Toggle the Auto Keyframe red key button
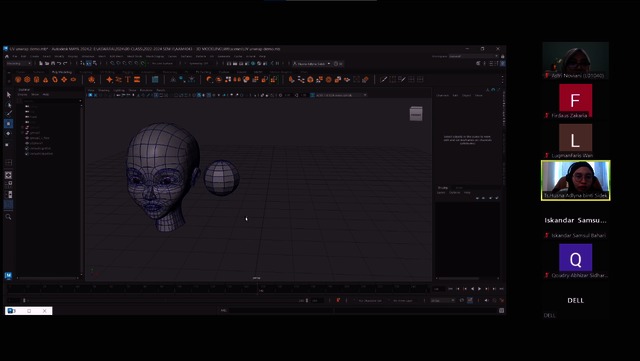Image resolution: width=640 pixels, height=361 pixels. (338, 300)
